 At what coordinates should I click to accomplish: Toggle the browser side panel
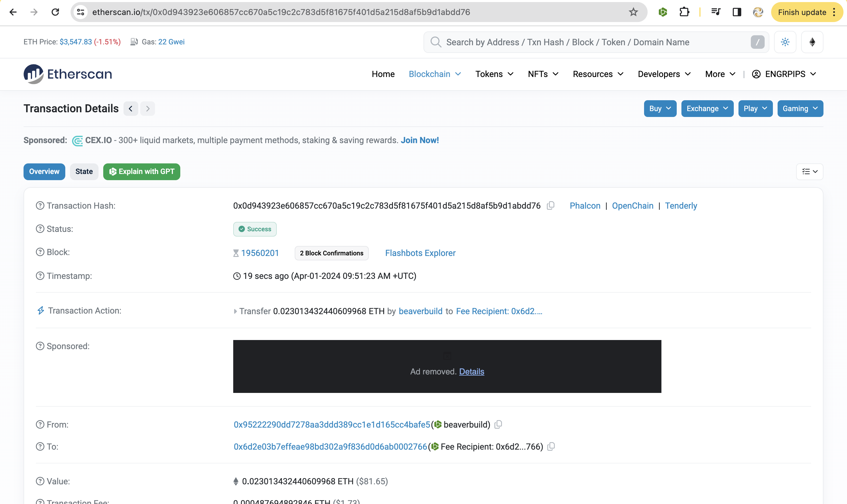pos(736,12)
